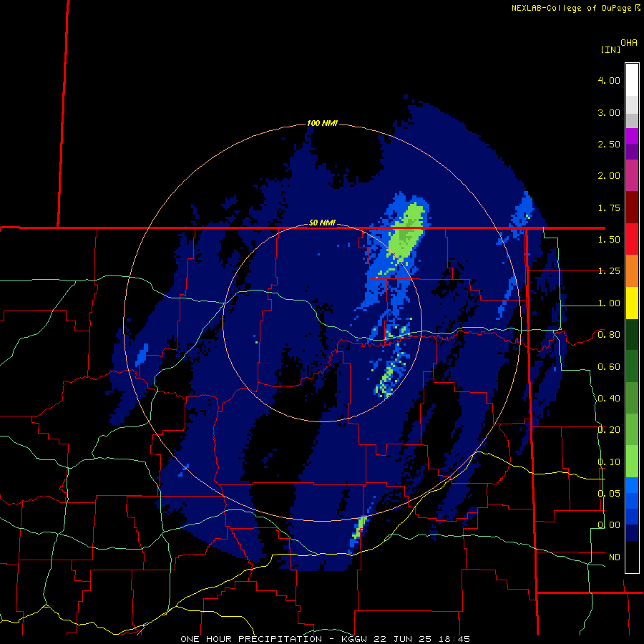Pick the orange legend swatch
This screenshot has width=644, height=644.
pyautogui.click(x=632, y=271)
